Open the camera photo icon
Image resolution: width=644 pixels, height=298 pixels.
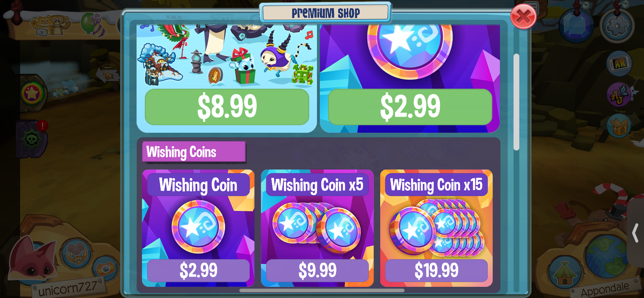105,268
